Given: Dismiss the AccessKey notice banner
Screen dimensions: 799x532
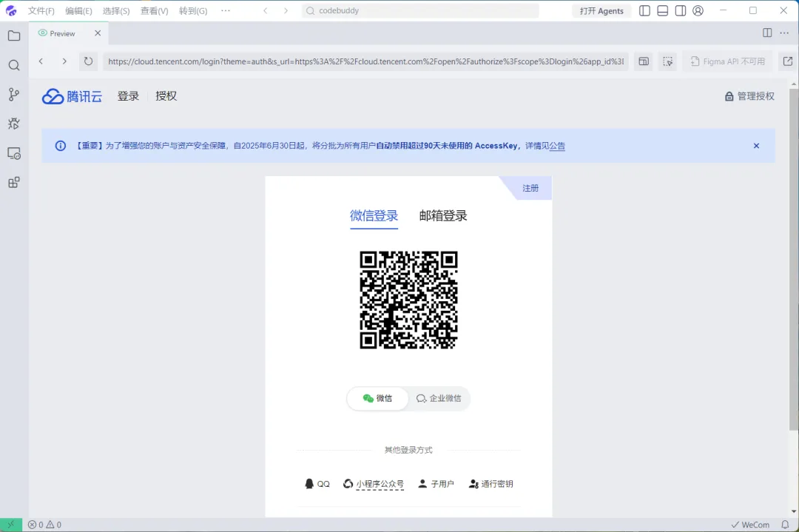Looking at the screenshot, I should coord(756,146).
